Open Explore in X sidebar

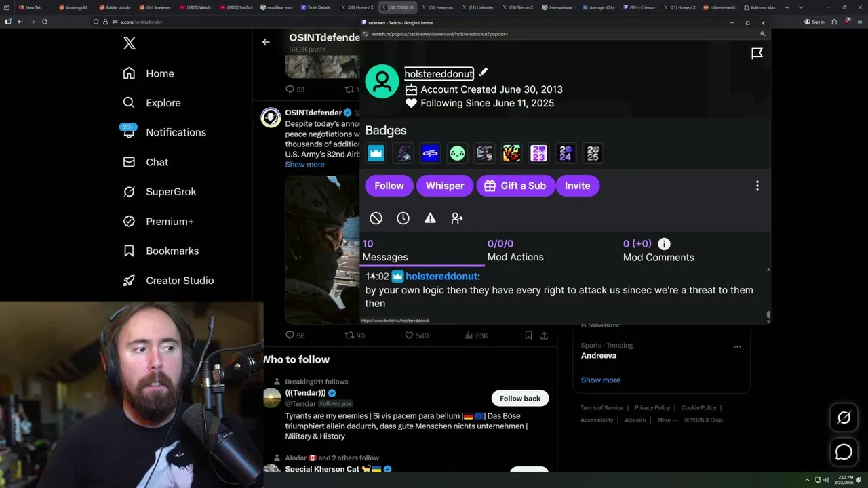click(152, 103)
